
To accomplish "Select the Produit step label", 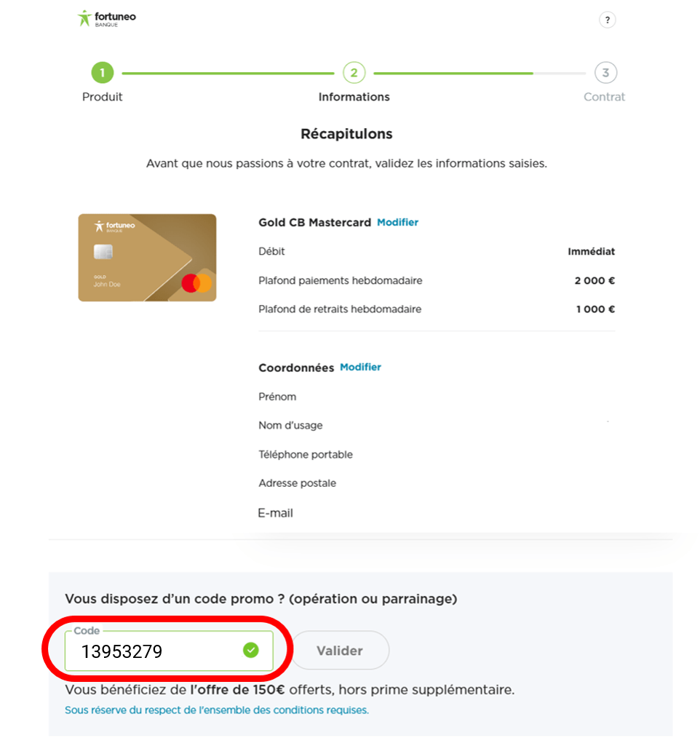I will [102, 96].
